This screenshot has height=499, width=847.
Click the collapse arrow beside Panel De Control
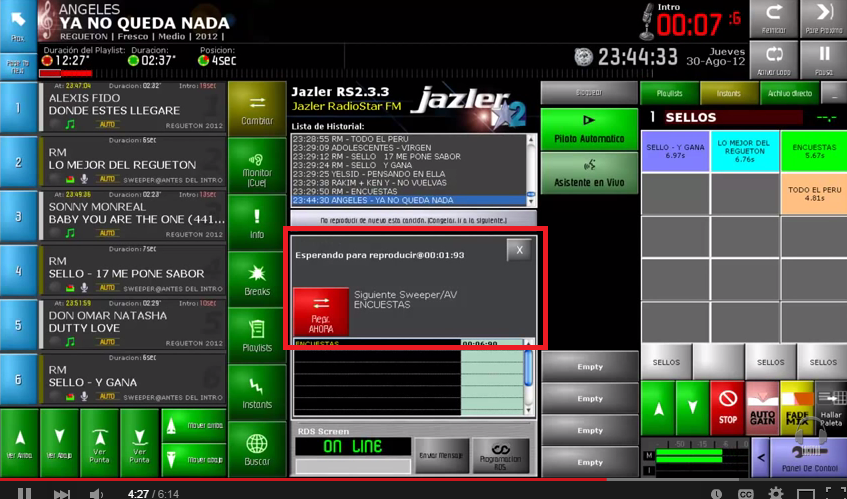pyautogui.click(x=761, y=457)
